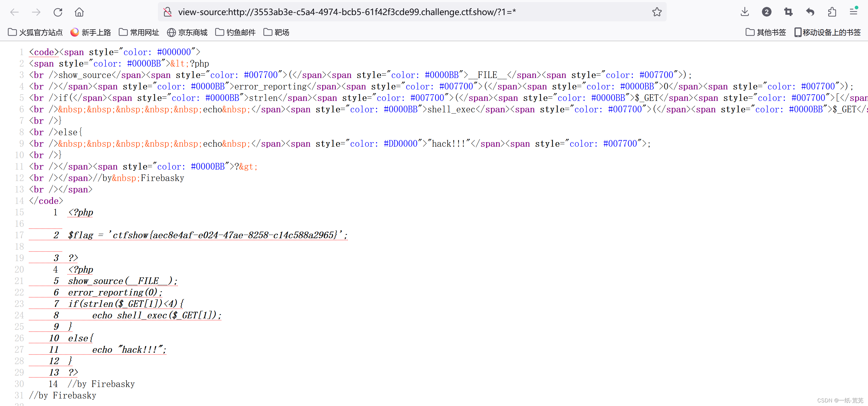Reload the current page
The height and width of the screenshot is (406, 868).
click(x=58, y=12)
